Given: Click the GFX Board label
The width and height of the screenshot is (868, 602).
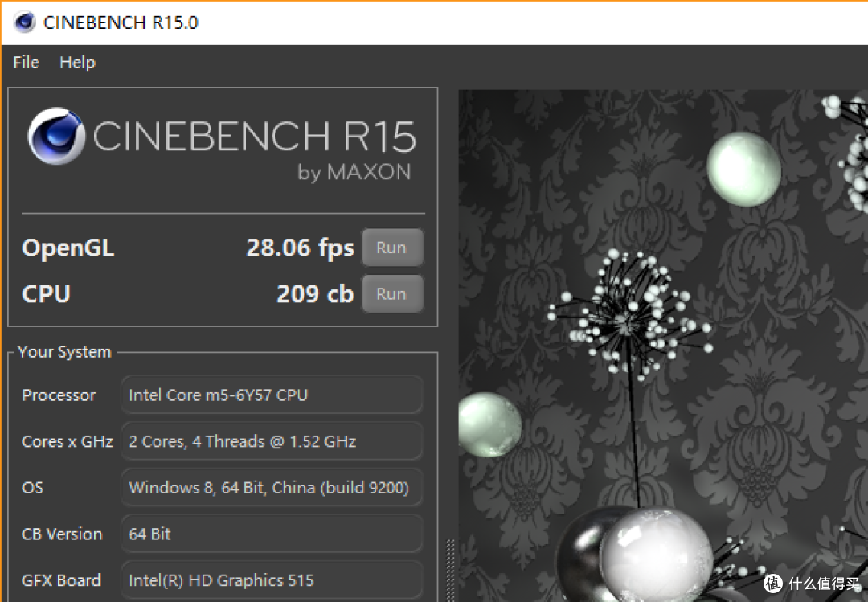Looking at the screenshot, I should pyautogui.click(x=61, y=580).
